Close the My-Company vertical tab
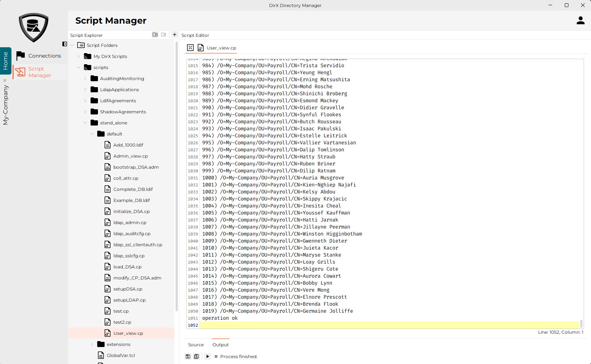 click(x=5, y=80)
